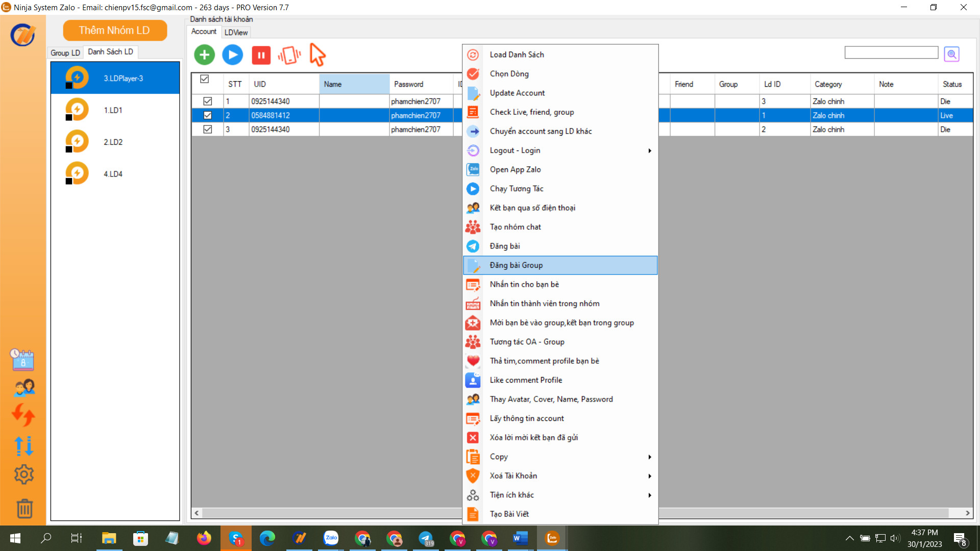
Task: Select Tạo Bài Viết menu item
Action: [x=560, y=514]
